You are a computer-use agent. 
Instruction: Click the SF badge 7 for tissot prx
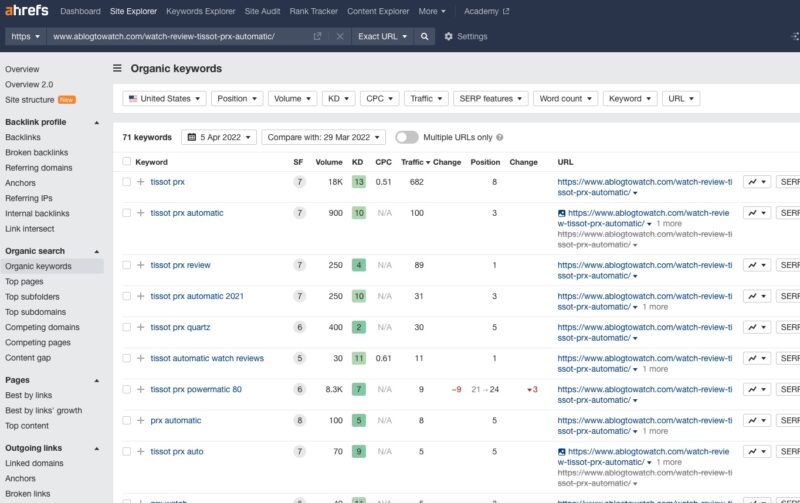point(299,182)
